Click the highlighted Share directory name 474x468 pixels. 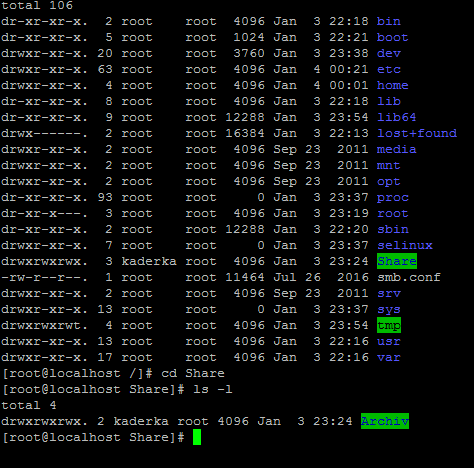pos(397,261)
